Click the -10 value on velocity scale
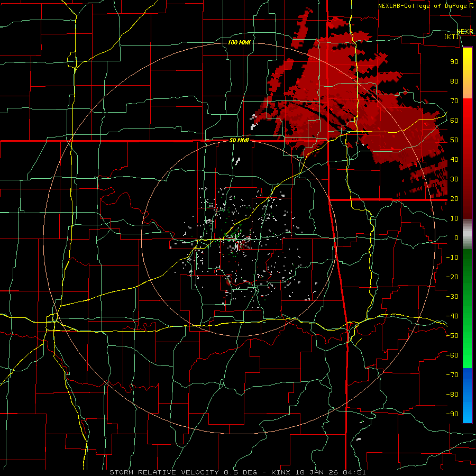 tap(452, 258)
